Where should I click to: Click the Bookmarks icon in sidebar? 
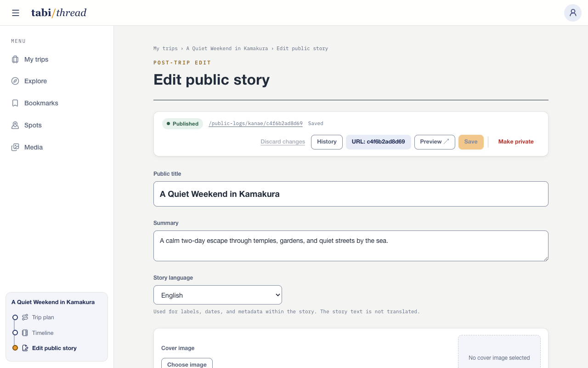click(x=15, y=103)
